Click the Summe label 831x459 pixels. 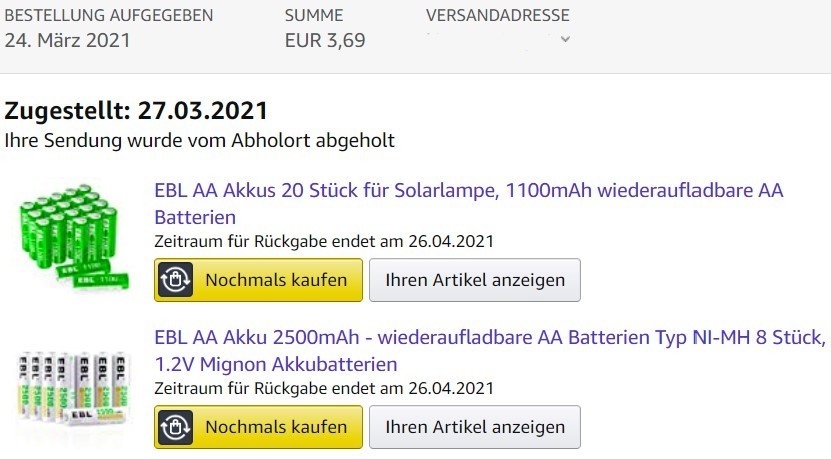(313, 15)
